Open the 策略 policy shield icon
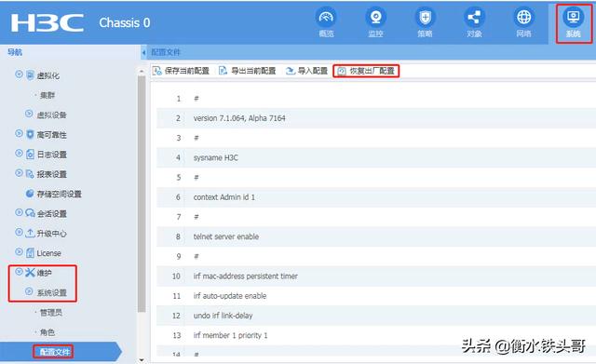The width and height of the screenshot is (596, 364). tap(425, 17)
